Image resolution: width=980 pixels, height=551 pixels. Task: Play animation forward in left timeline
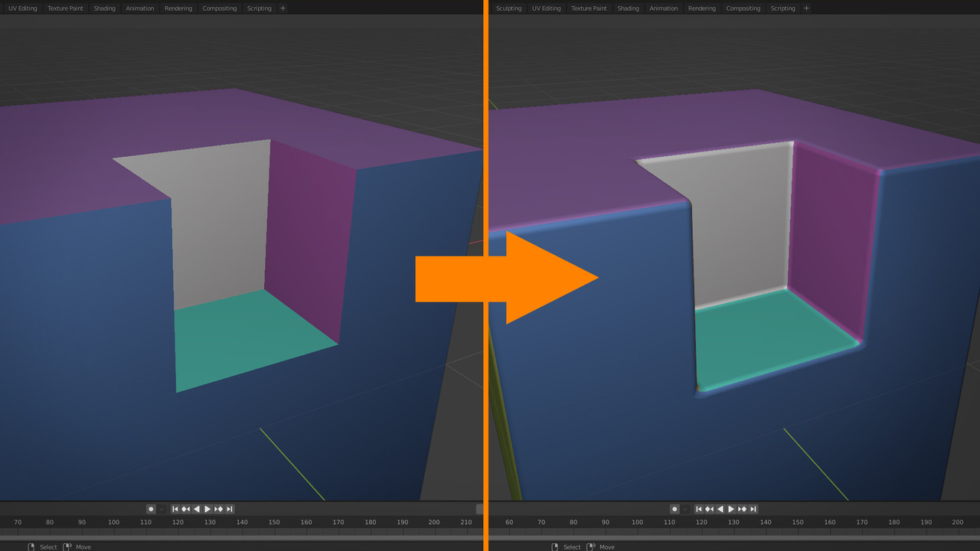(x=207, y=509)
